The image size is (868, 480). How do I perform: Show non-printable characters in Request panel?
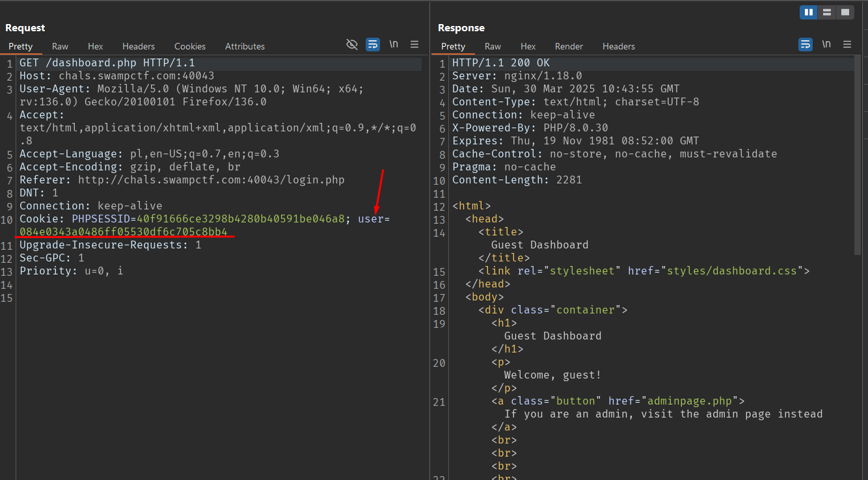[394, 44]
